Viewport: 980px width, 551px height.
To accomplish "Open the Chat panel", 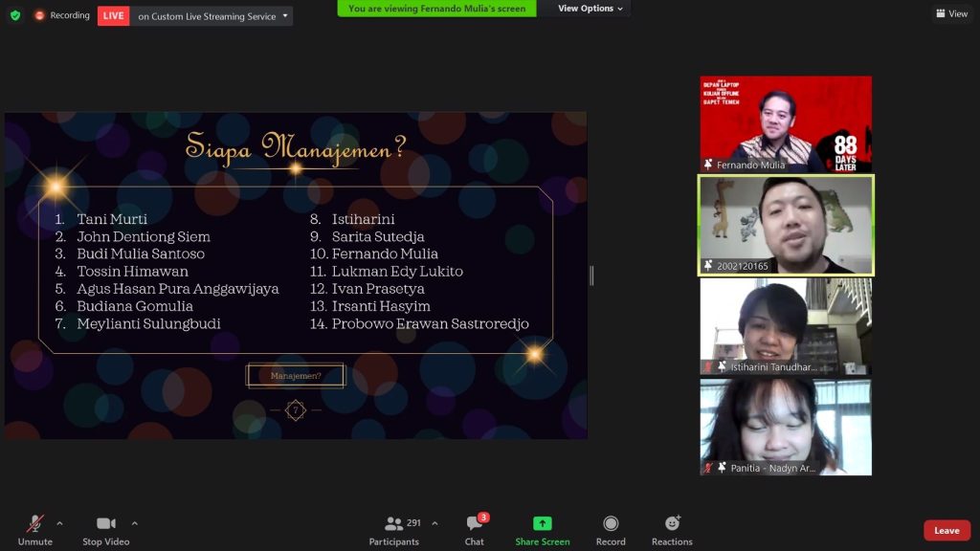I will tap(475, 529).
